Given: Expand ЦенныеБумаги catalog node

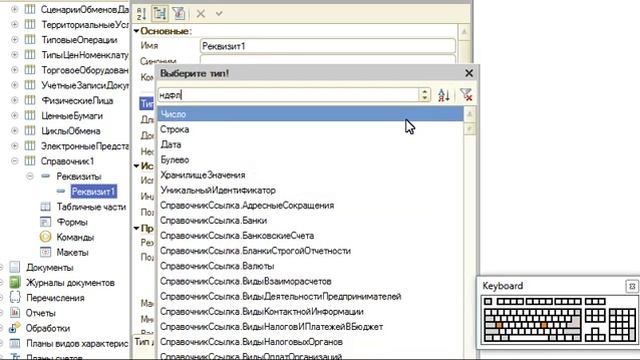Looking at the screenshot, I should (x=15, y=116).
